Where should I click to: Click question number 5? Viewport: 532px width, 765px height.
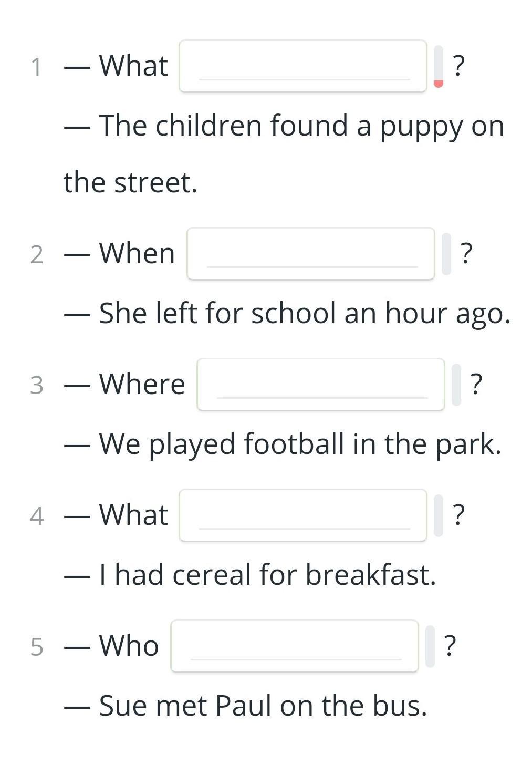(x=36, y=647)
